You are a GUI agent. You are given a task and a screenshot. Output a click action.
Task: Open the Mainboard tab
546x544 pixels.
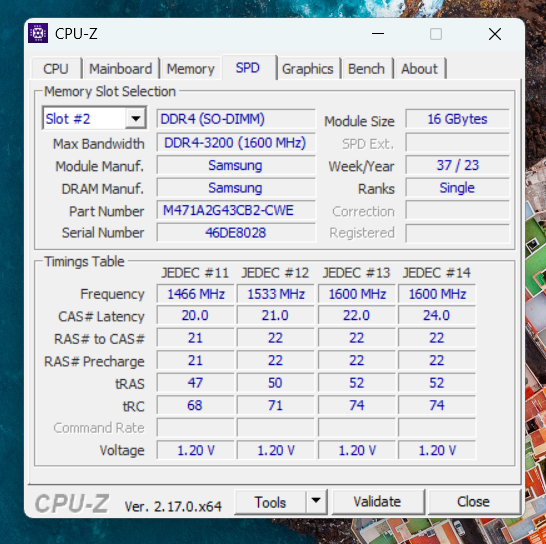pos(121,69)
